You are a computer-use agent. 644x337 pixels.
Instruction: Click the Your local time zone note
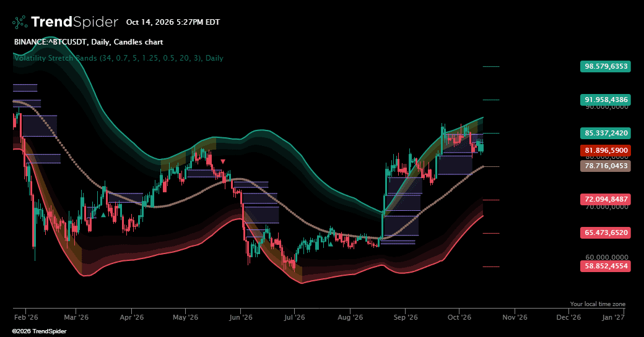click(598, 304)
